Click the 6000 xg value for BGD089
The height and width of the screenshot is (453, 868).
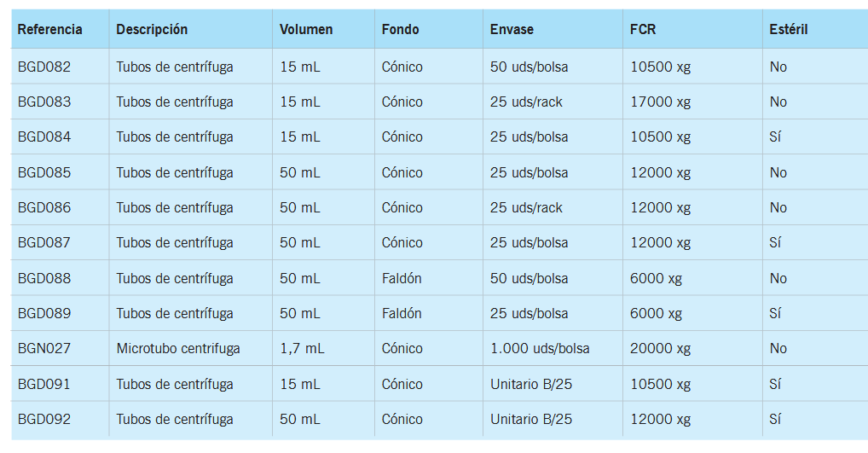click(656, 313)
